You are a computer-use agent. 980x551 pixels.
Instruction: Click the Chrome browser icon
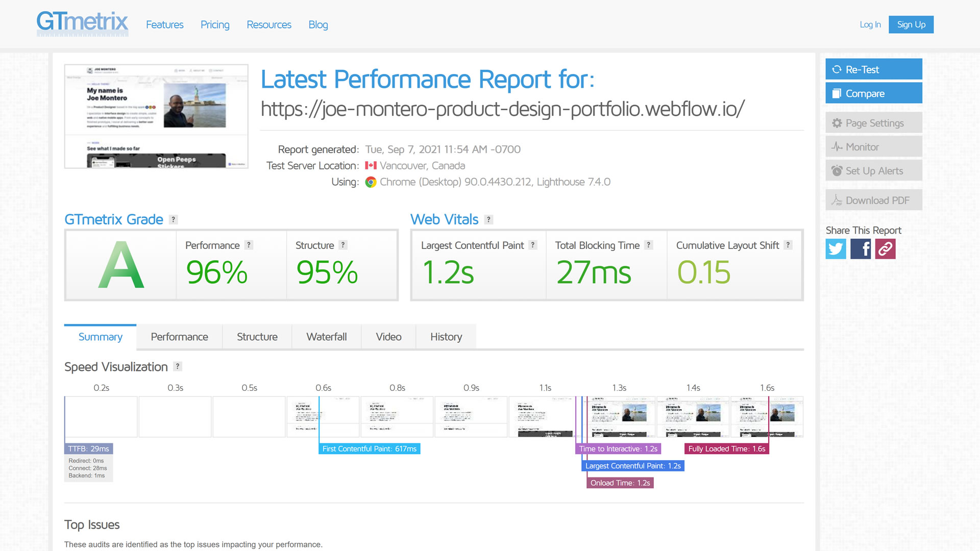pos(371,182)
